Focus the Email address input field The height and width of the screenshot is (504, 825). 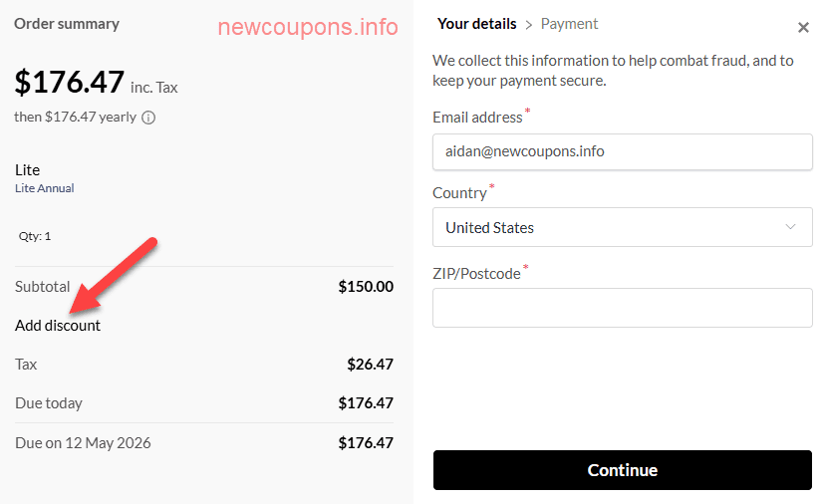click(x=622, y=151)
